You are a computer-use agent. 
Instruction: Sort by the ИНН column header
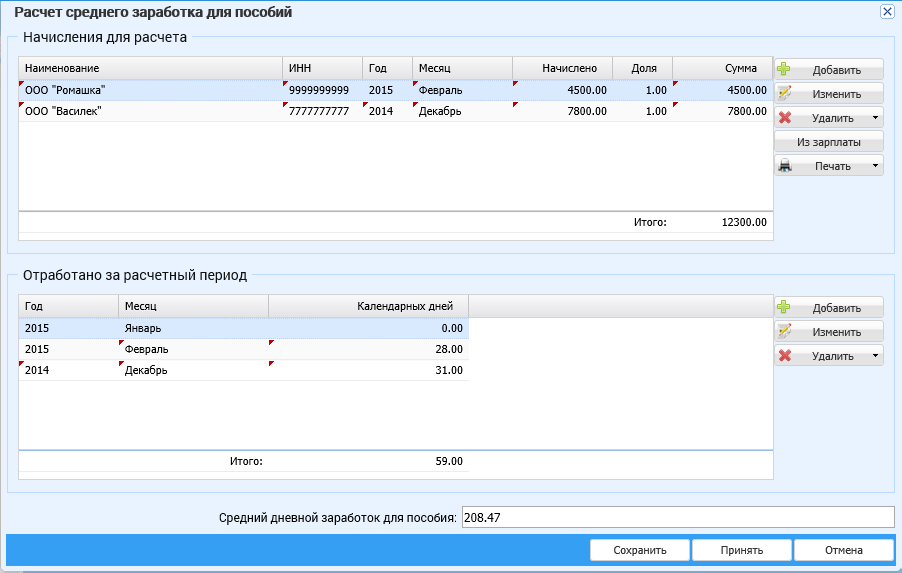(x=322, y=68)
